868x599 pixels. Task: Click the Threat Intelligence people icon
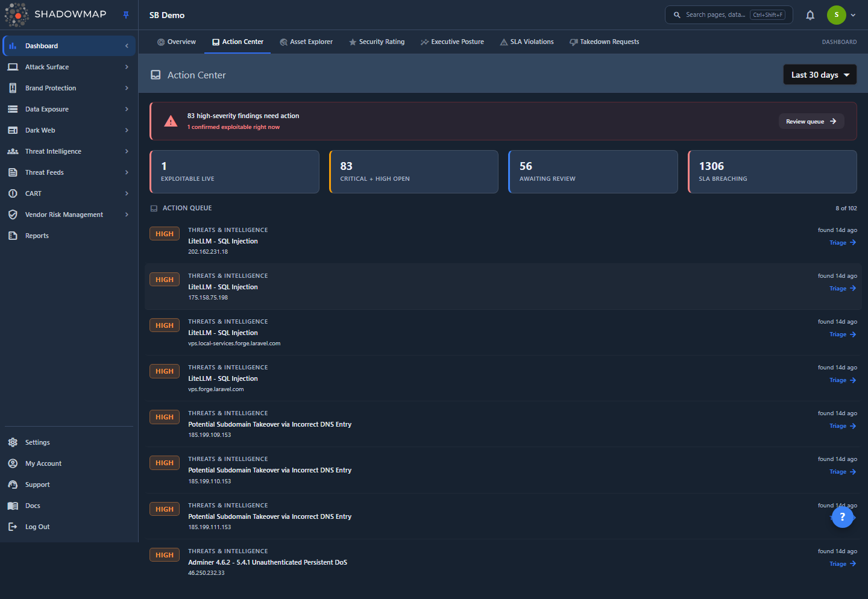pos(13,151)
